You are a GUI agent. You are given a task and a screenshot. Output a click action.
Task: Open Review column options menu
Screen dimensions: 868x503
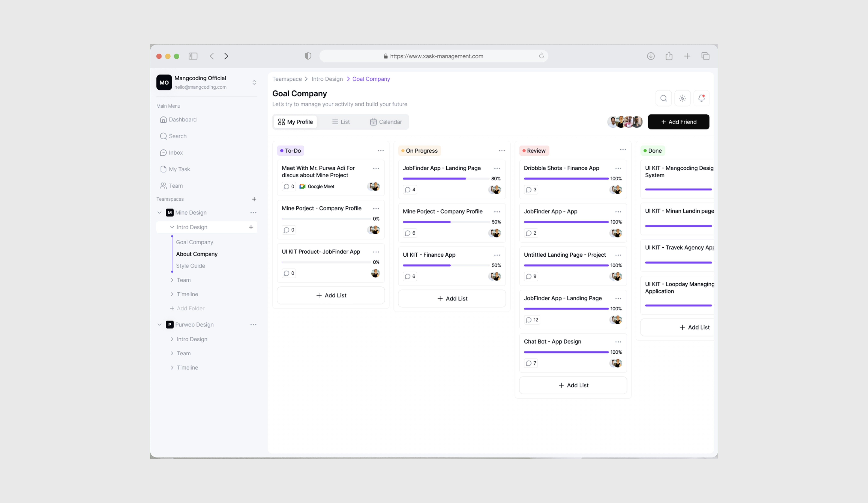(x=623, y=150)
